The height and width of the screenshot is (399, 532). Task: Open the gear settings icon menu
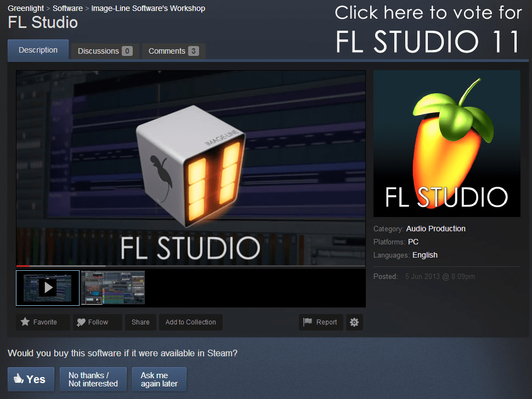pos(354,322)
